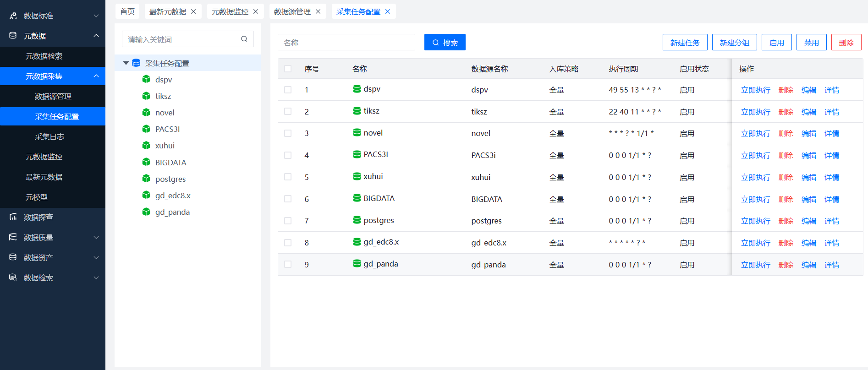The height and width of the screenshot is (370, 868).
Task: Close the 最新元数据 tab
Action: 193,11
